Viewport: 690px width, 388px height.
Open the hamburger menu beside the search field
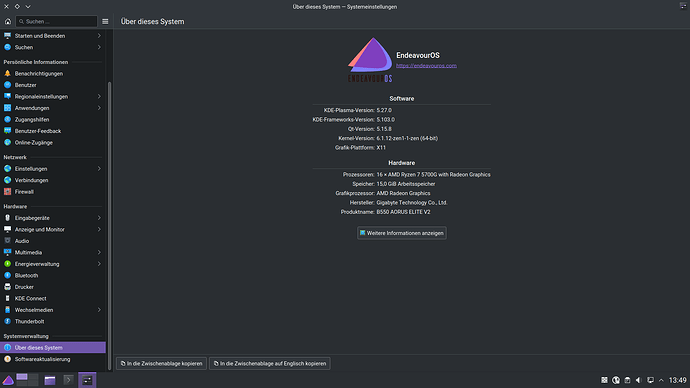105,21
